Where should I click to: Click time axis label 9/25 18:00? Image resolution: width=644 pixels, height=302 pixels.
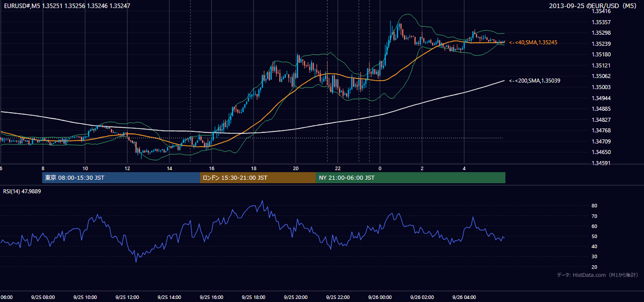click(x=253, y=297)
